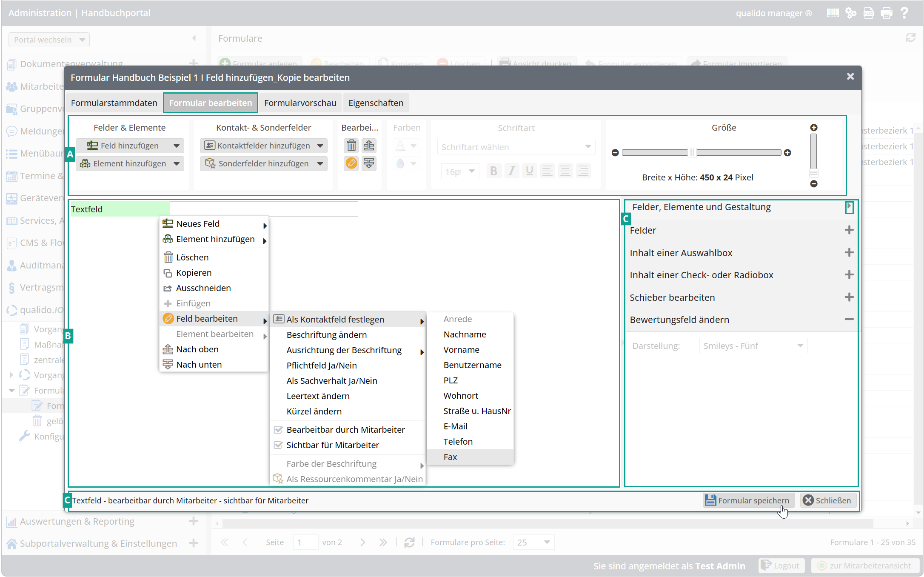Toggle italic text formatting
Image resolution: width=924 pixels, height=577 pixels.
512,171
